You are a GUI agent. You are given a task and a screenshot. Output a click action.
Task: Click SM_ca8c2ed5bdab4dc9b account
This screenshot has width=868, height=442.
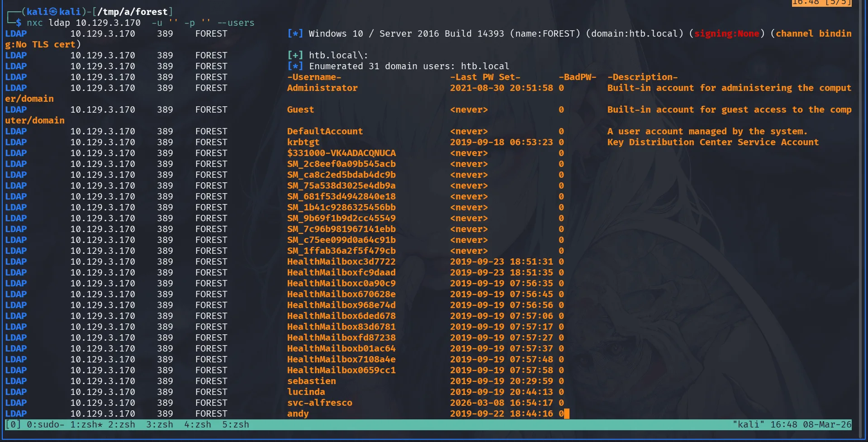coord(341,175)
